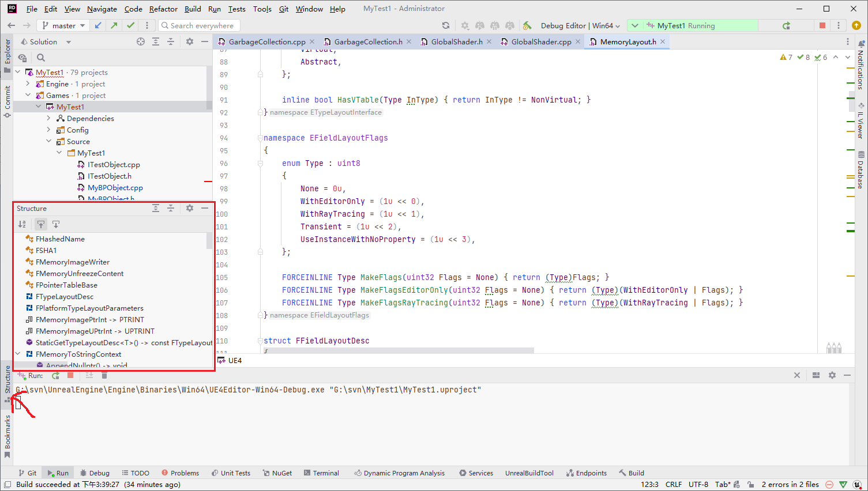This screenshot has height=491, width=868.
Task: Click the refresh icon near Search everywhere
Action: [x=445, y=25]
